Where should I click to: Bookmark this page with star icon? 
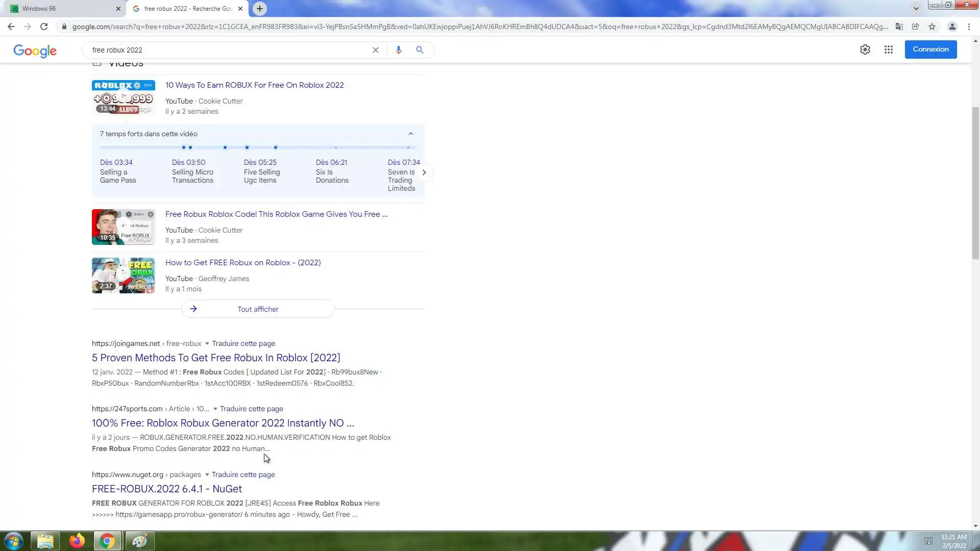point(932,27)
